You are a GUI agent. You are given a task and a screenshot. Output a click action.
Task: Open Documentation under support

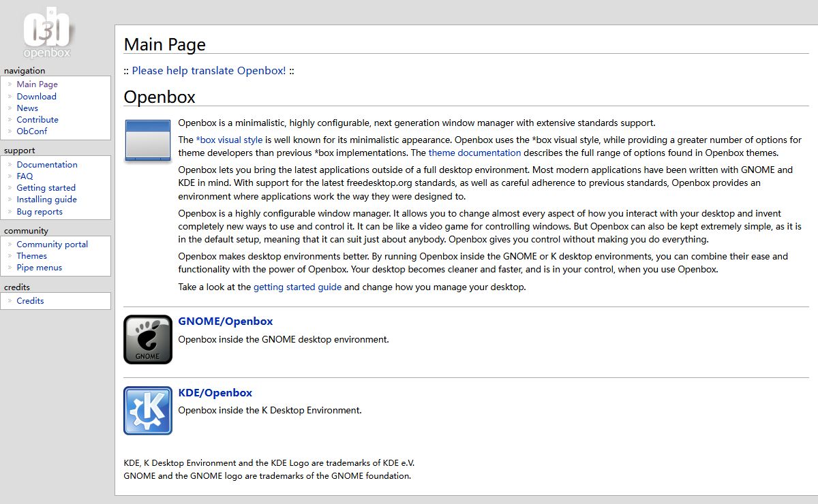click(x=47, y=165)
